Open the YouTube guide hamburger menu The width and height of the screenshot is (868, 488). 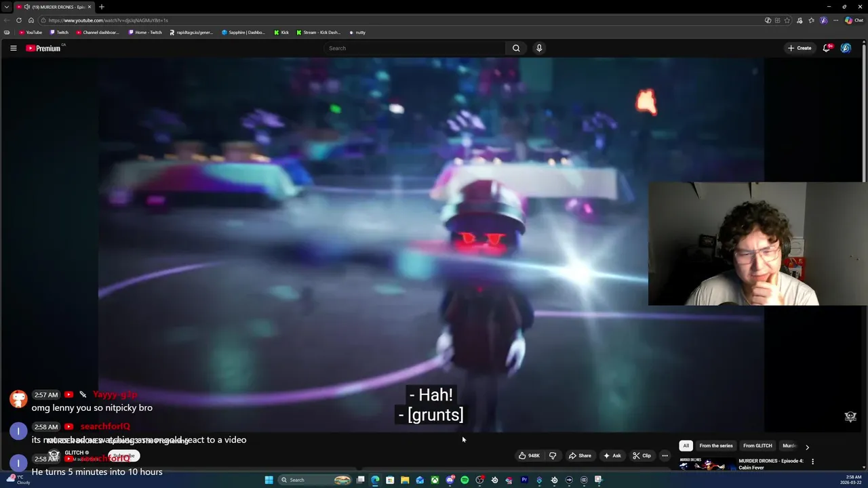point(13,48)
